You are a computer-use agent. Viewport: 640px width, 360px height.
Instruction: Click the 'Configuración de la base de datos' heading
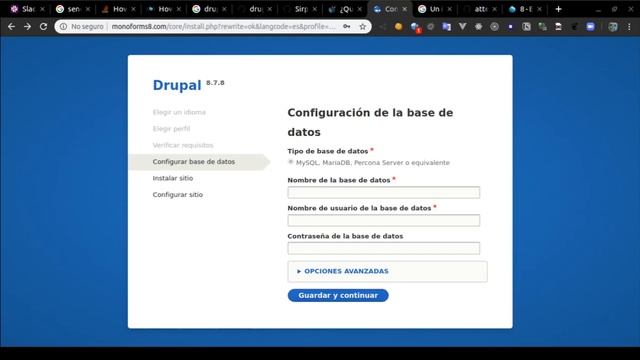tap(370, 122)
